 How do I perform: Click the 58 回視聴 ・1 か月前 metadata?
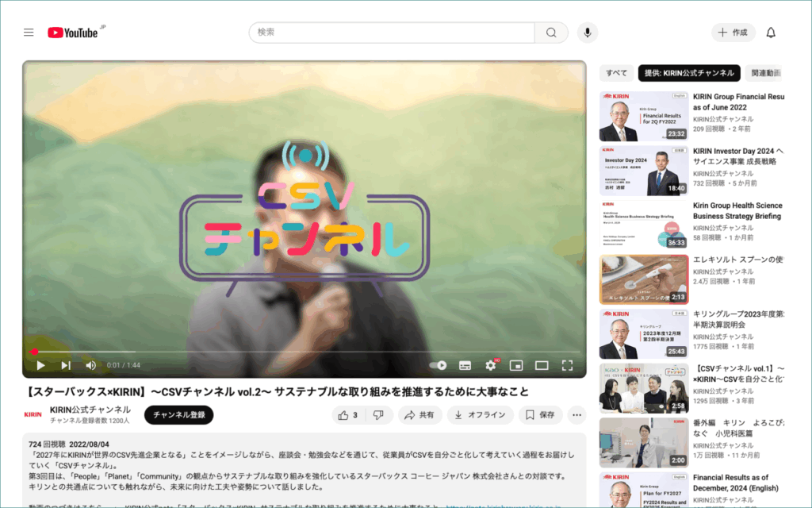(723, 238)
